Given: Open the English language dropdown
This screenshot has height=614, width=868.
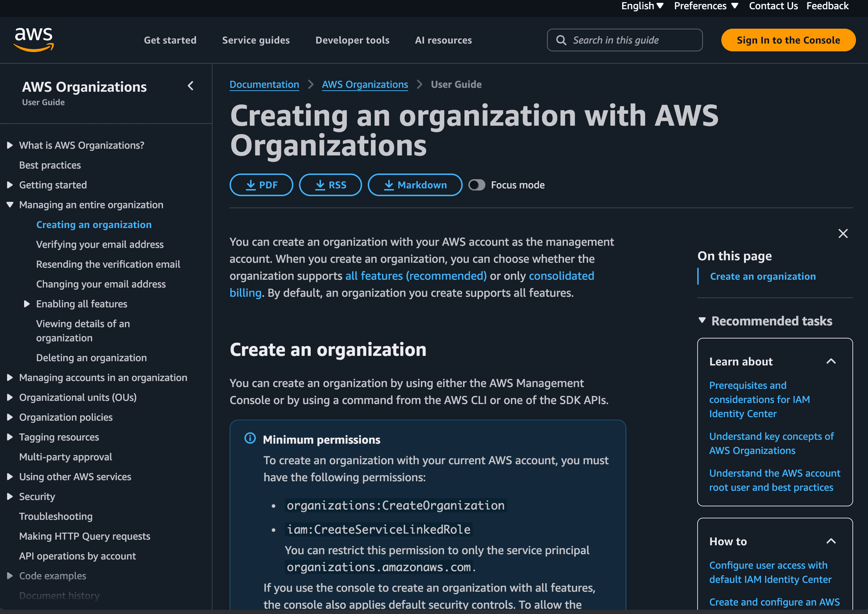Looking at the screenshot, I should click(642, 6).
